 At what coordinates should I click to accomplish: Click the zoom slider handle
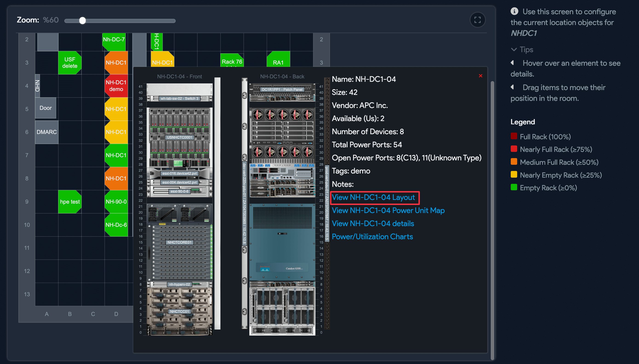83,21
